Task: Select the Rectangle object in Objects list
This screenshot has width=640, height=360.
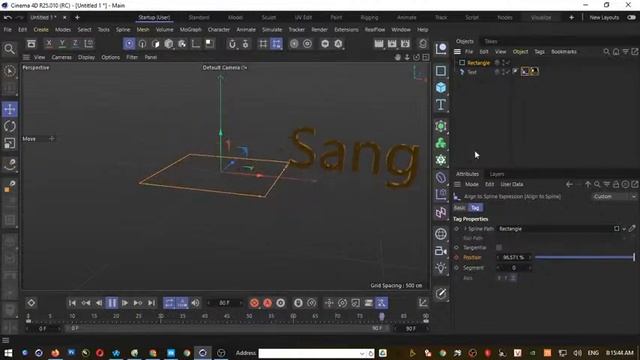Action: (x=478, y=63)
